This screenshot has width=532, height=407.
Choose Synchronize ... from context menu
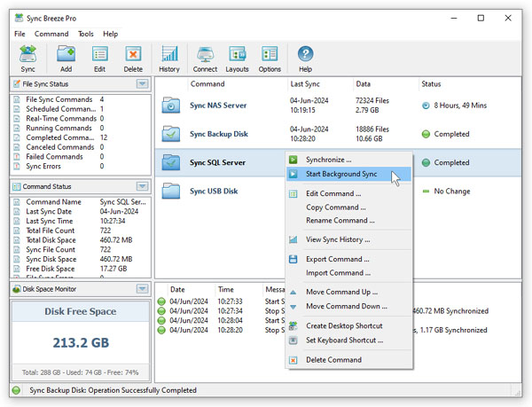[x=348, y=160]
